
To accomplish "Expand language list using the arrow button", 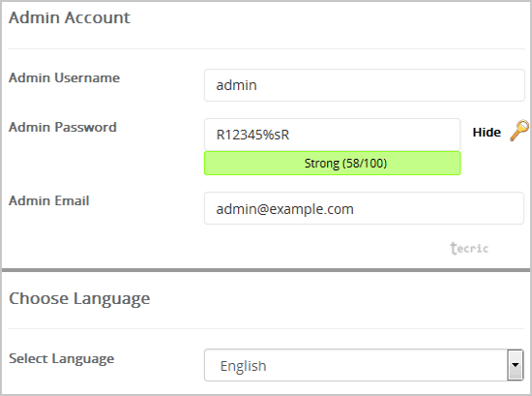I will tap(516, 365).
